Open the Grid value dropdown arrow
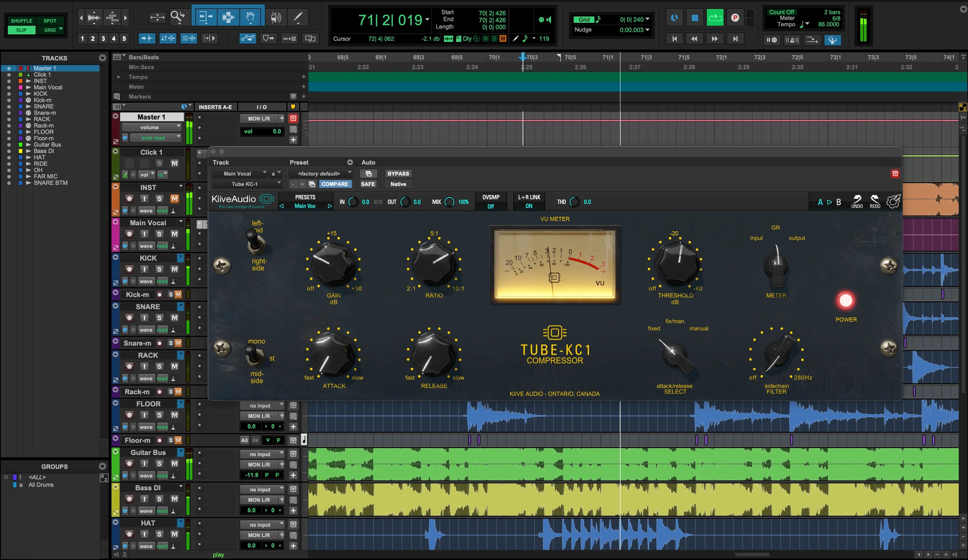Image resolution: width=968 pixels, height=560 pixels. pos(648,19)
